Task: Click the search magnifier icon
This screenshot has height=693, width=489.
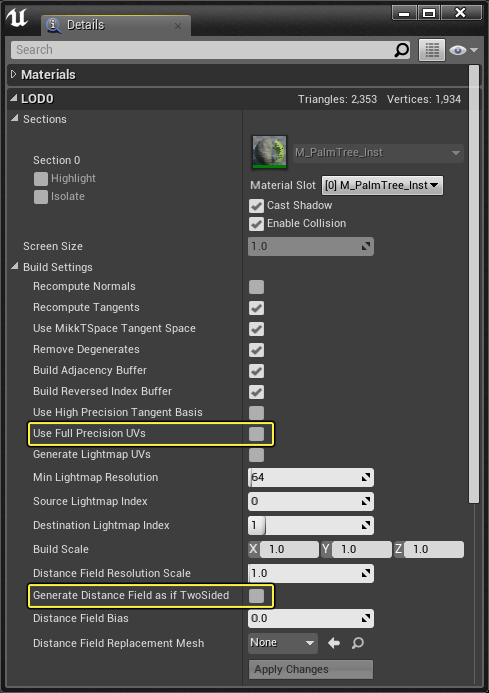Action: [401, 50]
